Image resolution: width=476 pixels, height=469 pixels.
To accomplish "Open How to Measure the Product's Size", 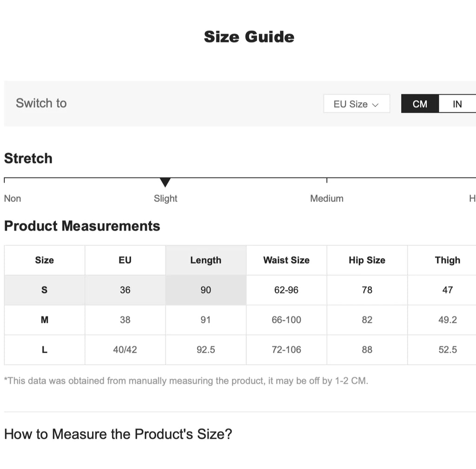I will [118, 434].
